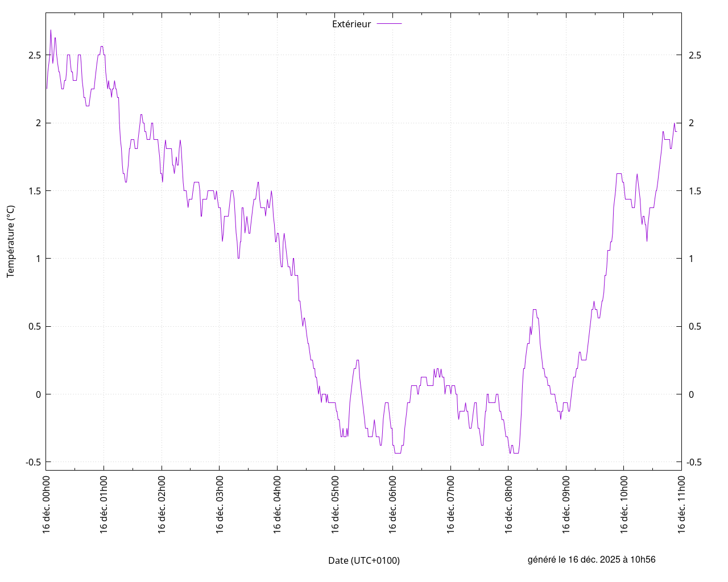Image resolution: width=728 pixels, height=582 pixels.
Task: Click the purple legend line sample
Action: click(390, 24)
